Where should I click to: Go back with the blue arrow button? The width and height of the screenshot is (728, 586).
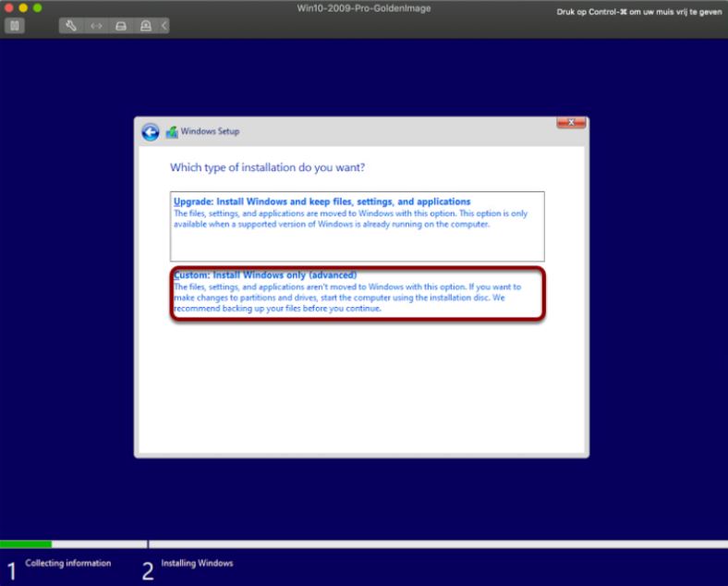click(x=151, y=132)
